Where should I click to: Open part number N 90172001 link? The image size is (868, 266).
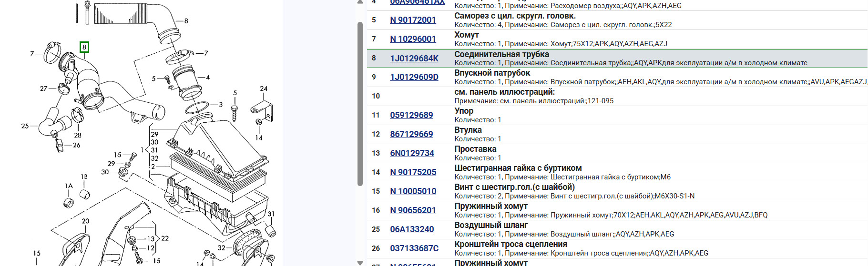pyautogui.click(x=413, y=20)
